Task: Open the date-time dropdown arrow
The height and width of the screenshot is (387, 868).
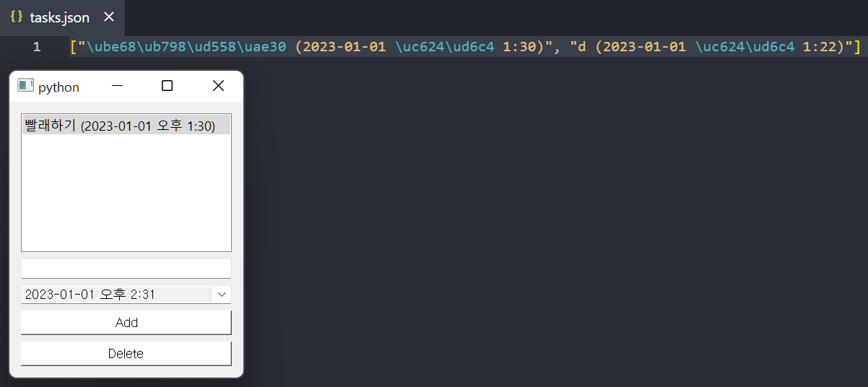Action: pyautogui.click(x=222, y=295)
